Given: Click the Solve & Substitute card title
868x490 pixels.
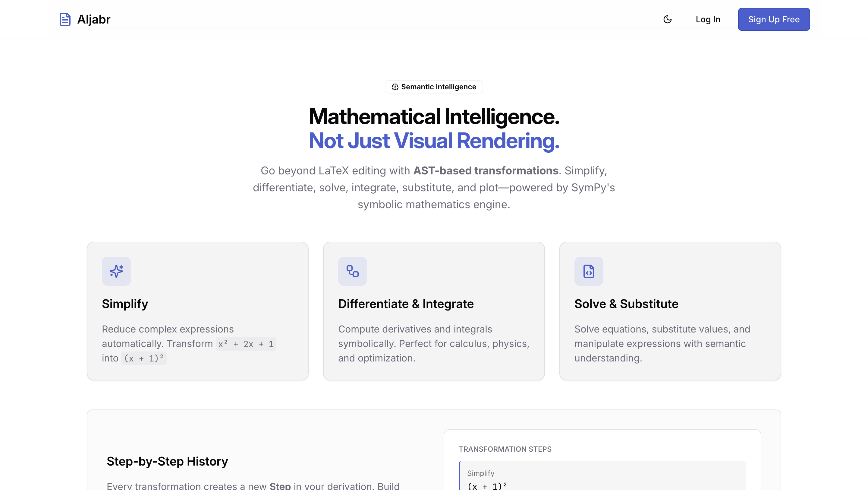Looking at the screenshot, I should pos(626,304).
